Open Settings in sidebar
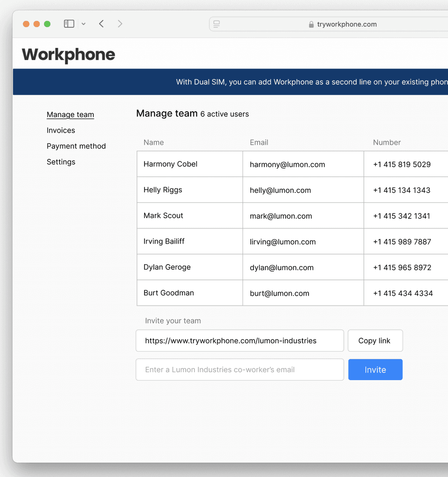This screenshot has width=448, height=477. coord(61,162)
